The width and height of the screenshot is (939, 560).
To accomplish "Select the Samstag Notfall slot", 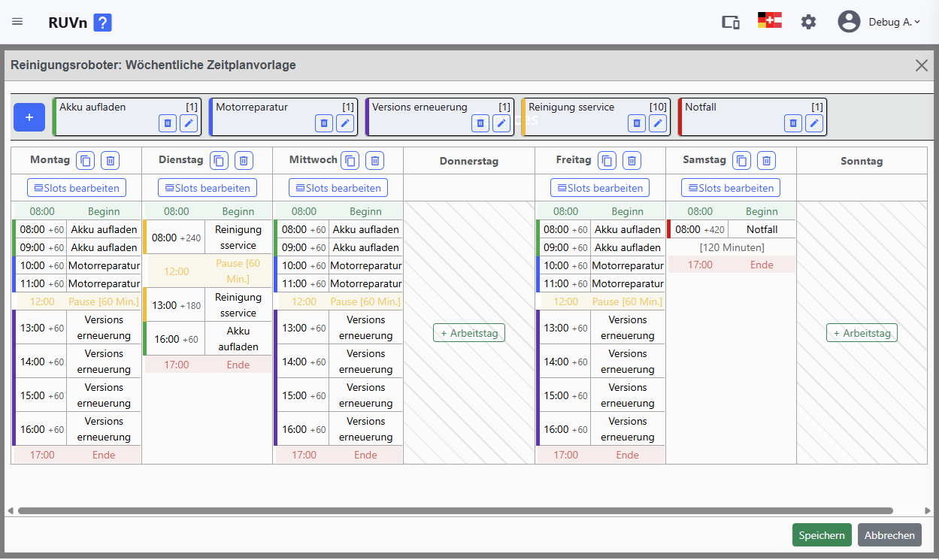I will click(x=731, y=229).
